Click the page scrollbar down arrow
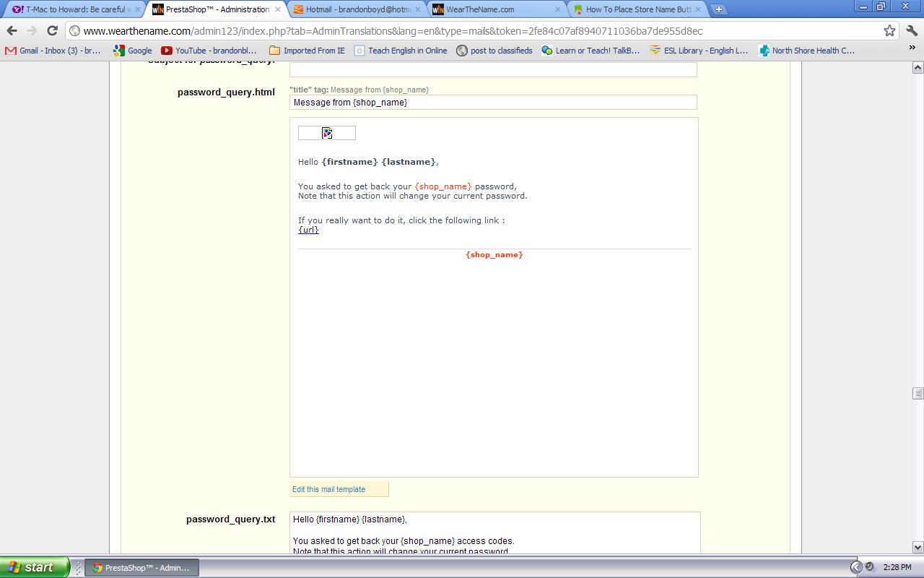Image resolution: width=924 pixels, height=578 pixels. click(918, 548)
